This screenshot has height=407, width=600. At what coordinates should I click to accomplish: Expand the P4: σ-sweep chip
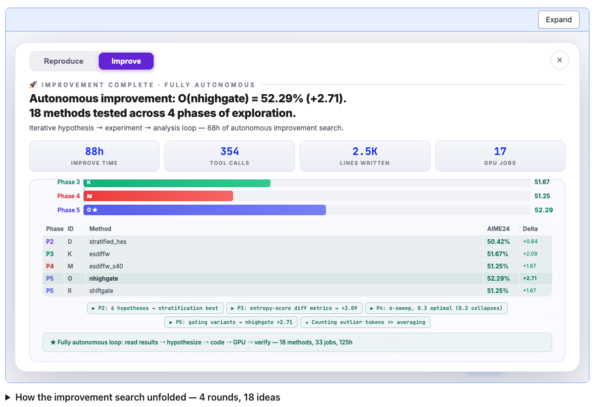click(x=436, y=308)
